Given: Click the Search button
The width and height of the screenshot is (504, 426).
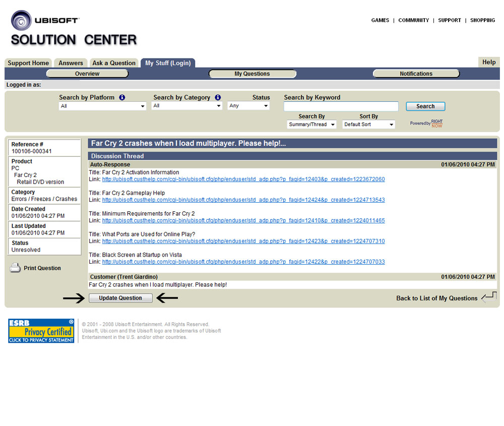Looking at the screenshot, I should [x=425, y=106].
